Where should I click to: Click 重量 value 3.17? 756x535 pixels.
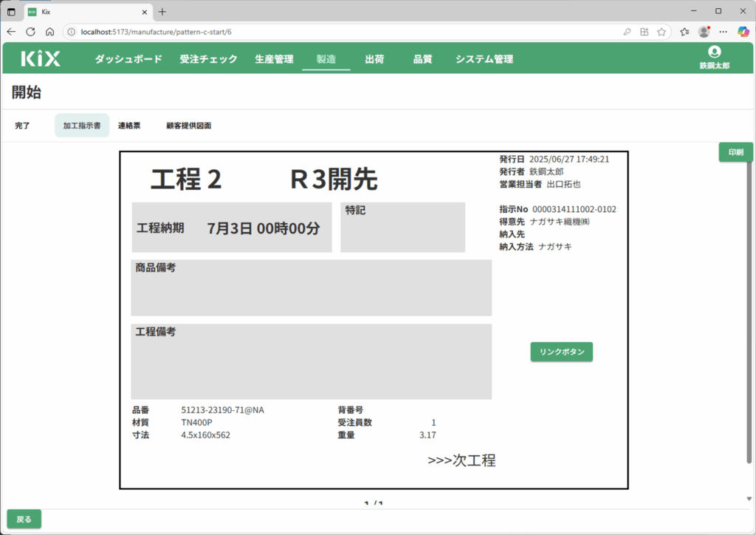coord(427,435)
